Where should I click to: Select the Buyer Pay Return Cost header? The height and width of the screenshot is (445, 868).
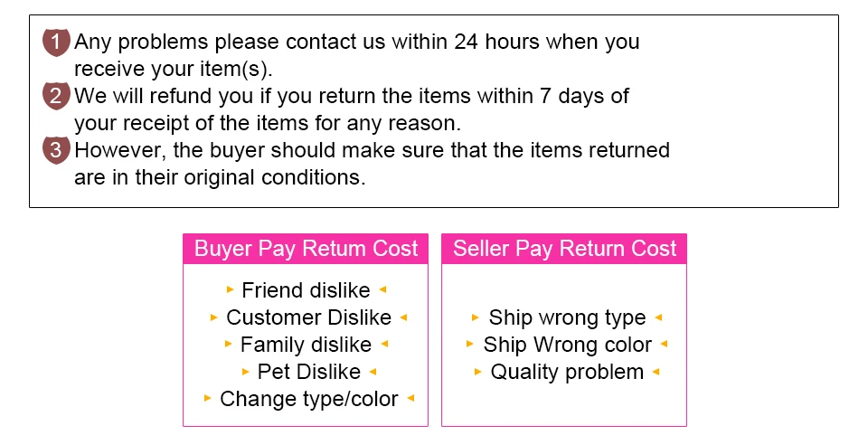click(x=306, y=249)
